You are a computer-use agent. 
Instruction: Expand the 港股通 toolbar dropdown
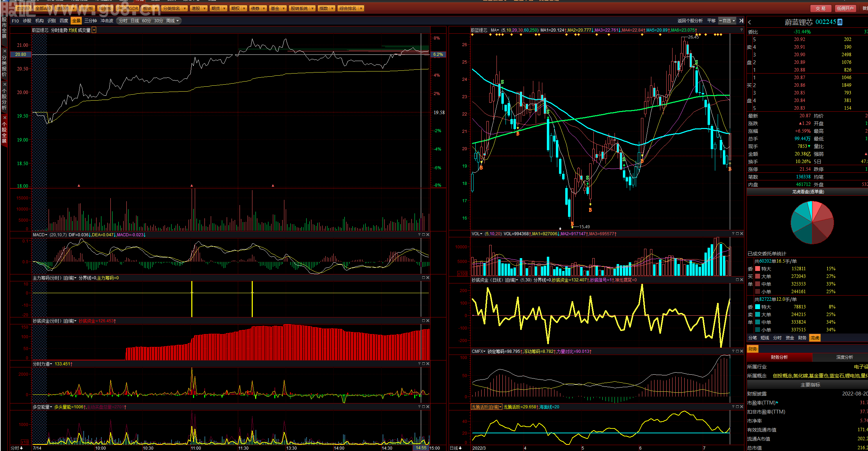point(73,8)
